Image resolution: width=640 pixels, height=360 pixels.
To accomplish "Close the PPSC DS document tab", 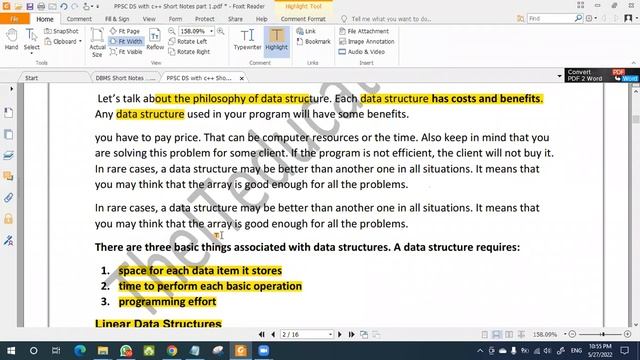I will pyautogui.click(x=242, y=78).
